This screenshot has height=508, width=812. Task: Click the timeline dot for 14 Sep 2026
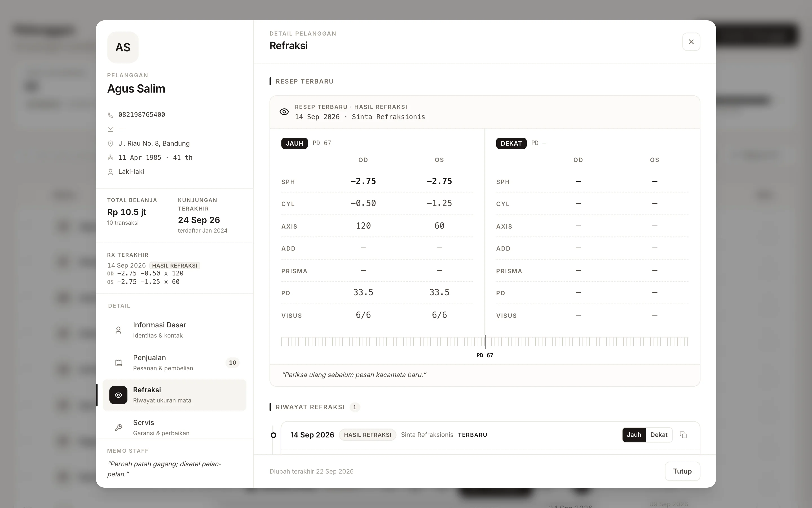[273, 435]
